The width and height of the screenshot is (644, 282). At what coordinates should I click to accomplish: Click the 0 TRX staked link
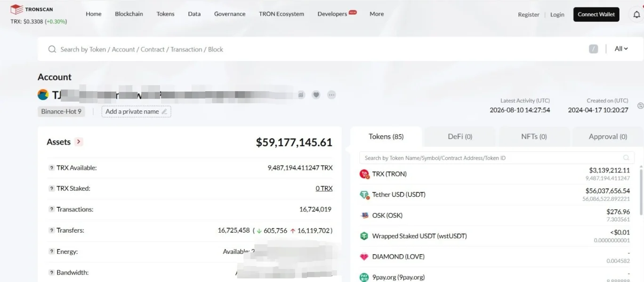point(324,188)
